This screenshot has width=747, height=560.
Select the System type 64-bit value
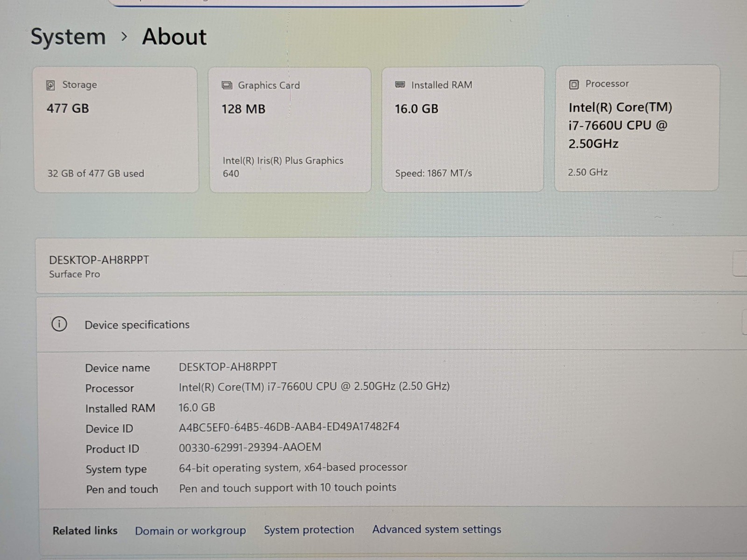click(x=293, y=467)
